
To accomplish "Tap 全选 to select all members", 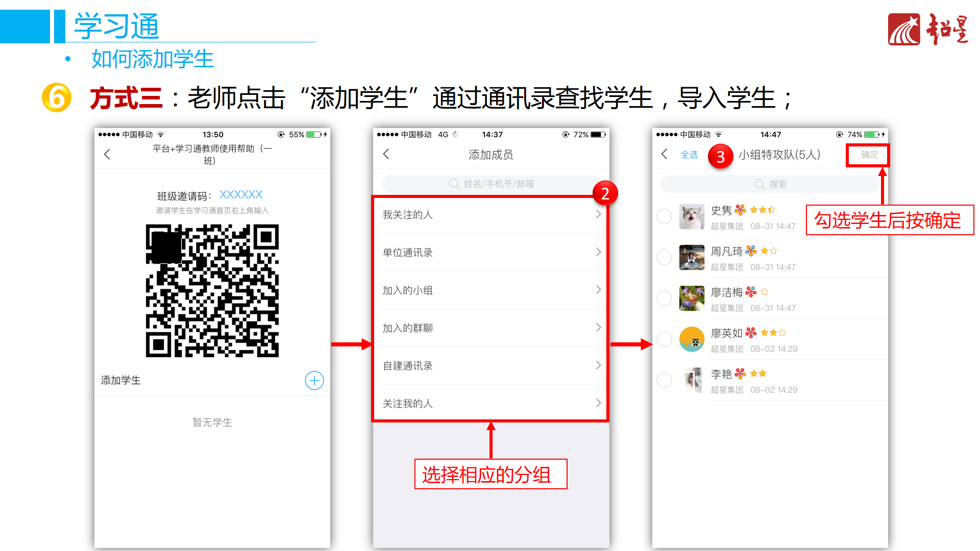I will [x=689, y=155].
